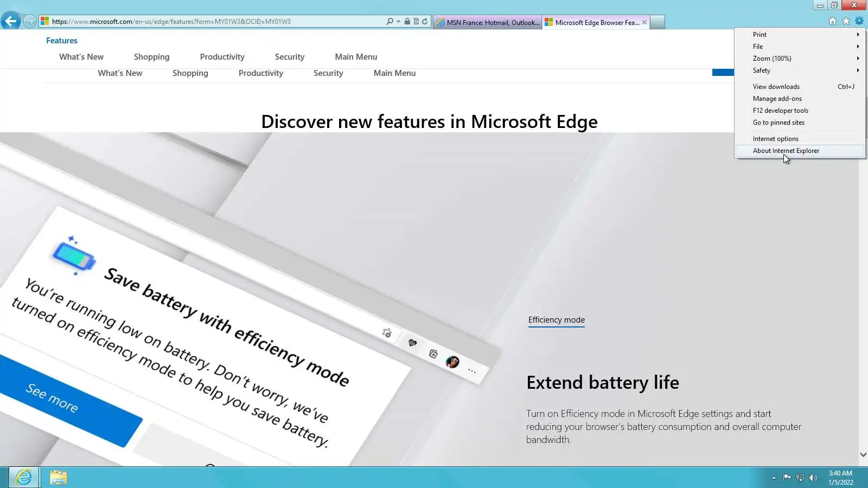Select Productivity in the lower navigation row
This screenshot has width=868, height=488.
pyautogui.click(x=261, y=73)
